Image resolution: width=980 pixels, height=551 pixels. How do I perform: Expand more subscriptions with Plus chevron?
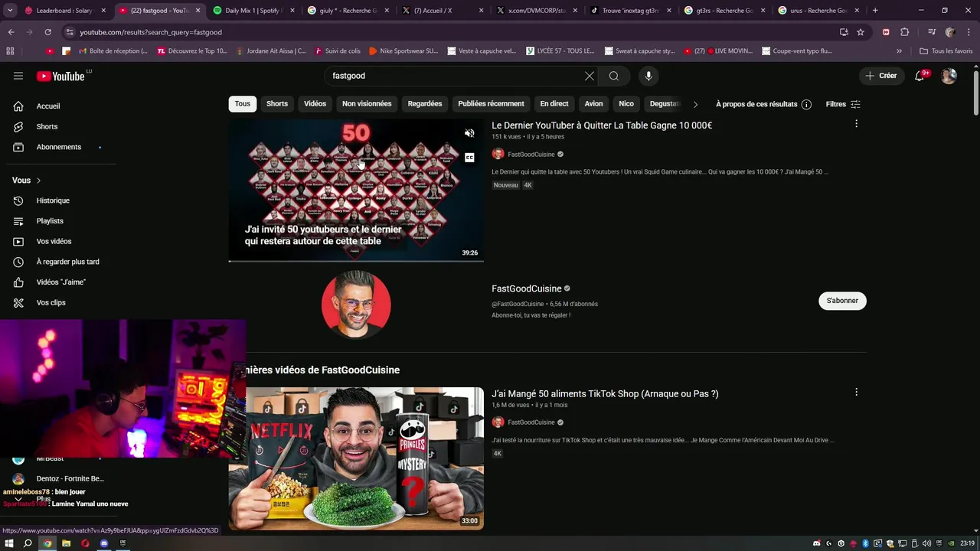(x=18, y=499)
